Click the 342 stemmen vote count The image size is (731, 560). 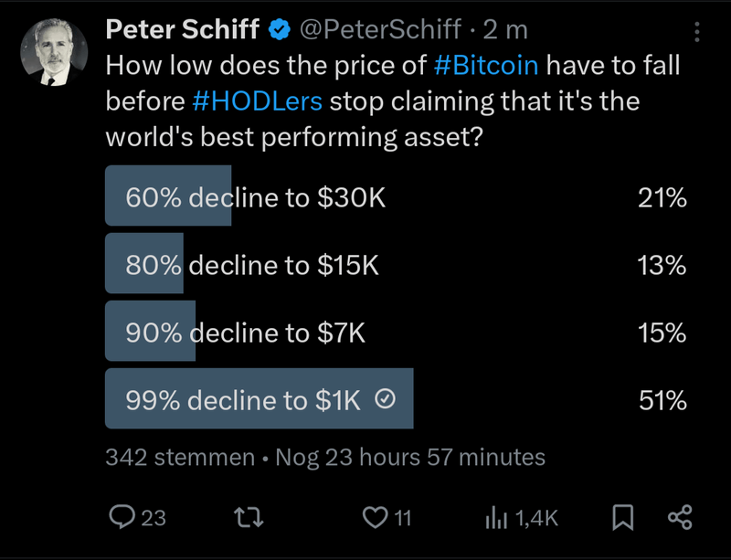(x=180, y=457)
